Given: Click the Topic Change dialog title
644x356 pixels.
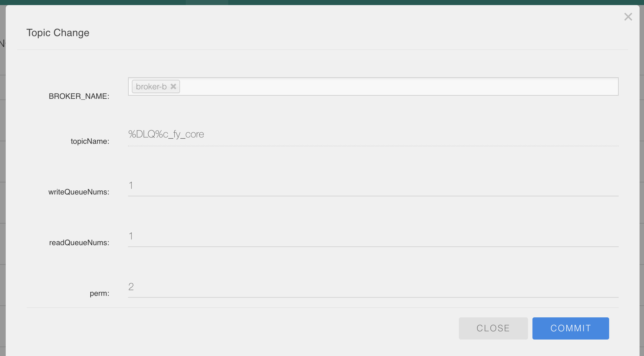Looking at the screenshot, I should click(x=58, y=33).
